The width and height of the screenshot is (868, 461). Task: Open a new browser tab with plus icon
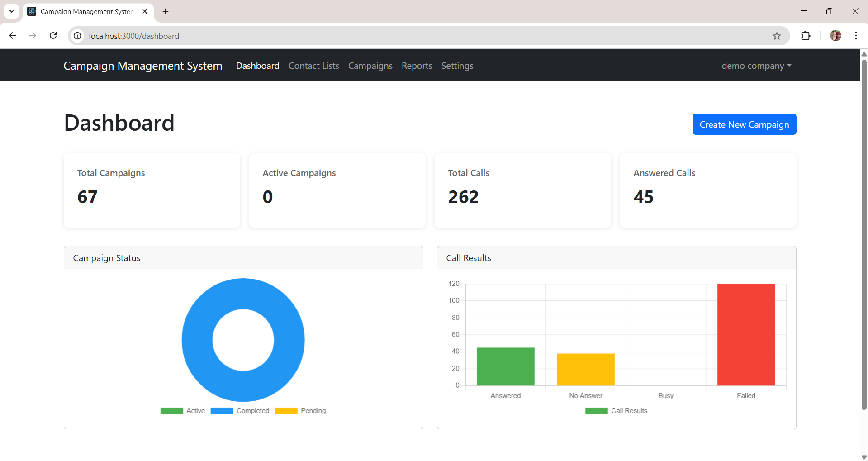coord(166,11)
